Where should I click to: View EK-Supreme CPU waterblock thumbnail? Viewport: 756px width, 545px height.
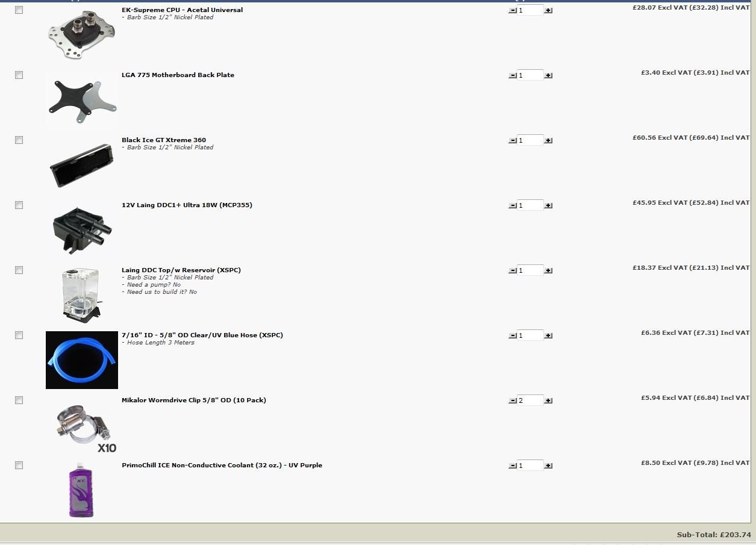coord(82,34)
